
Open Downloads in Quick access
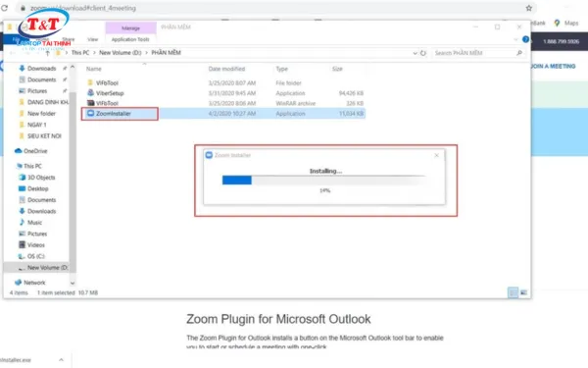tap(41, 69)
